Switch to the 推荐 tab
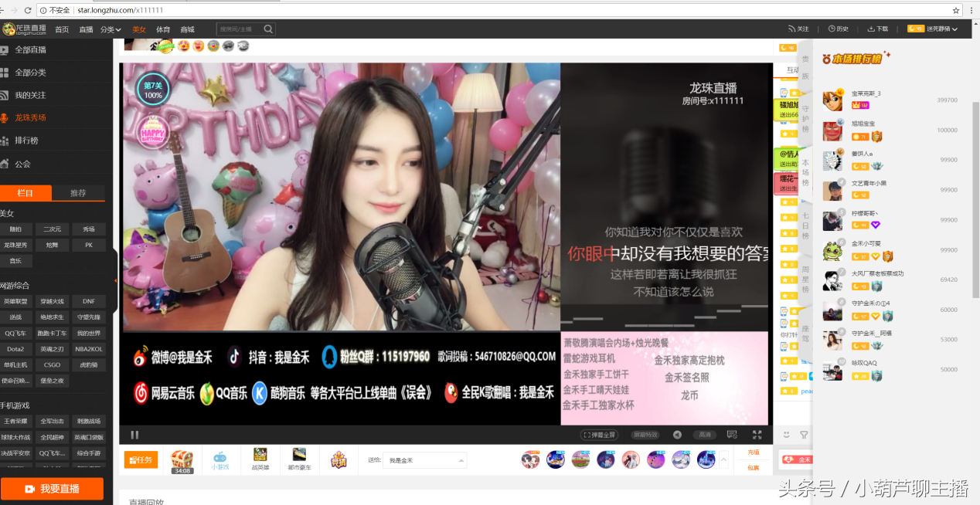Viewport: 980px width, 505px height. click(x=78, y=193)
